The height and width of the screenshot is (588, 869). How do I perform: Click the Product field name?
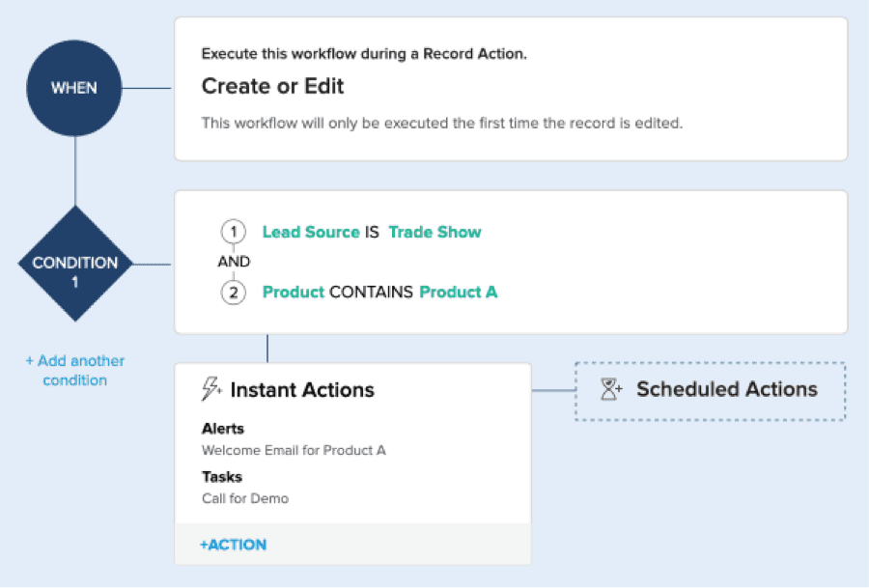294,292
